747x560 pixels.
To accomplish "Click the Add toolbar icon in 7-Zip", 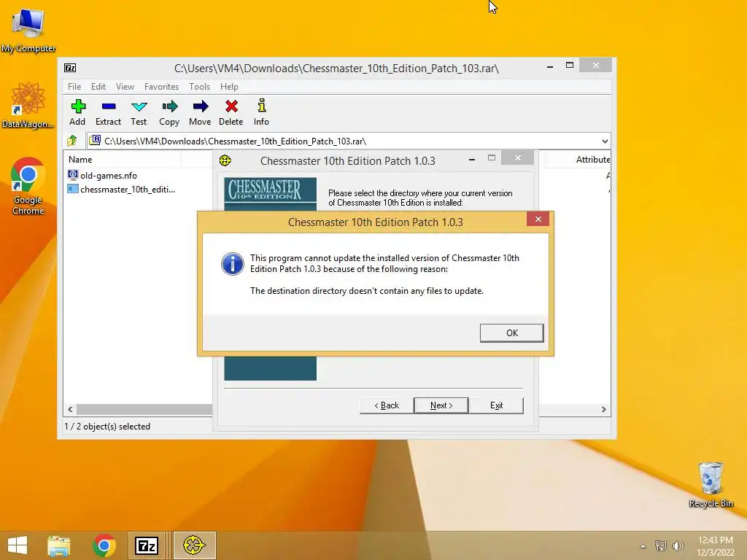I will point(77,112).
